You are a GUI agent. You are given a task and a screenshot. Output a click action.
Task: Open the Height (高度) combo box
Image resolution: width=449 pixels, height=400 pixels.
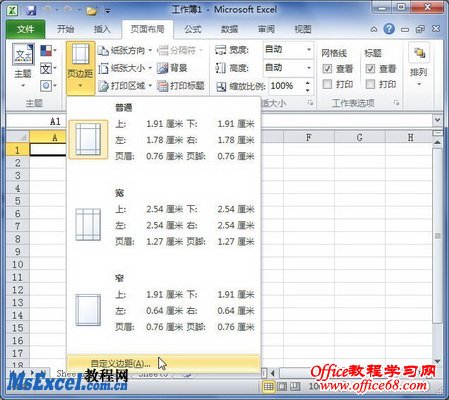point(288,68)
